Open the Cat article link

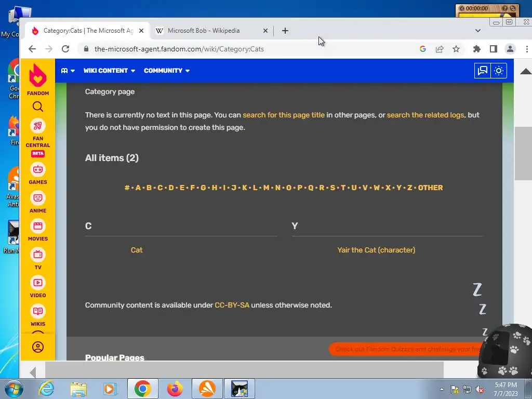[137, 250]
